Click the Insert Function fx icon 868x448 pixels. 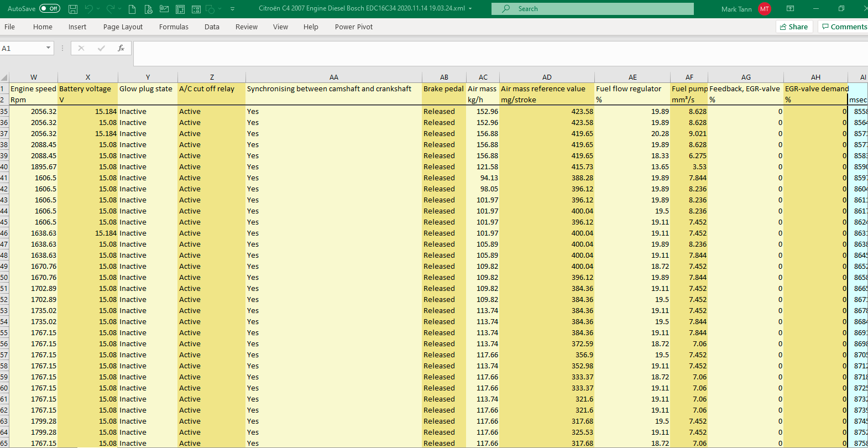[121, 49]
